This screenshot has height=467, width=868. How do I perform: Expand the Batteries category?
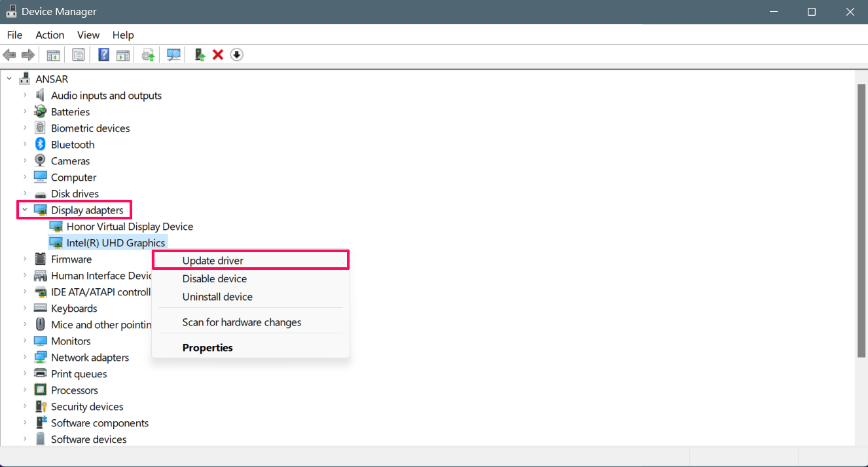(x=25, y=111)
